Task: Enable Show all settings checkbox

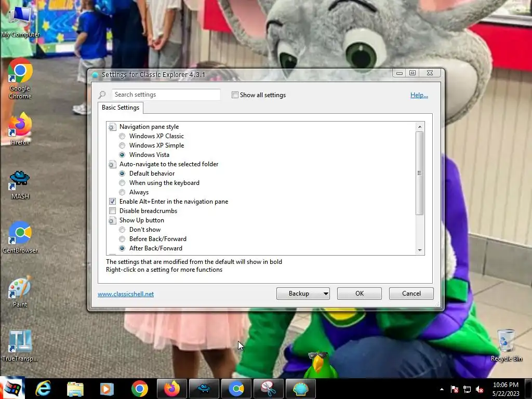Action: point(235,95)
